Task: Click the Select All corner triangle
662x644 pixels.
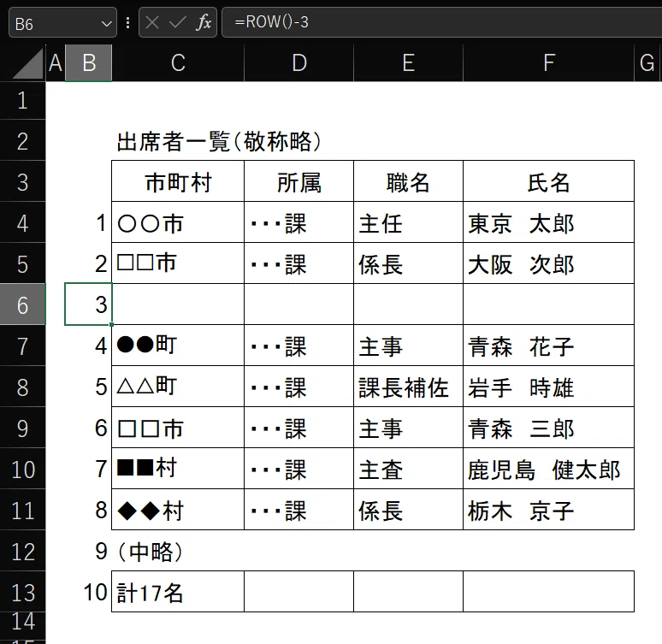Action: point(28,63)
